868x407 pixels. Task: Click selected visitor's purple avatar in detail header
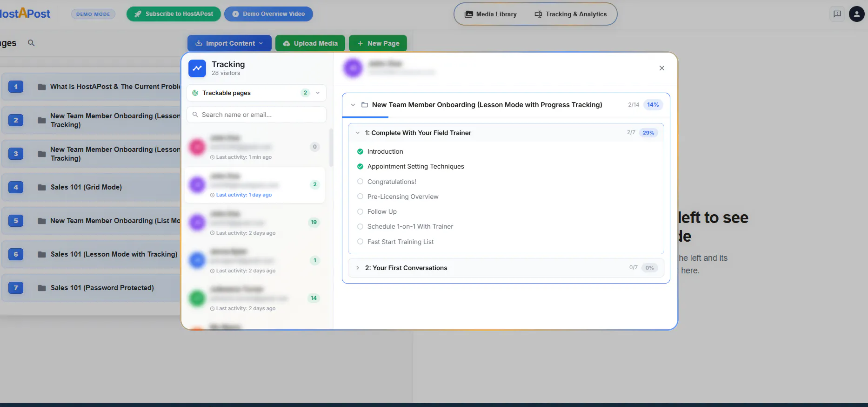click(353, 68)
